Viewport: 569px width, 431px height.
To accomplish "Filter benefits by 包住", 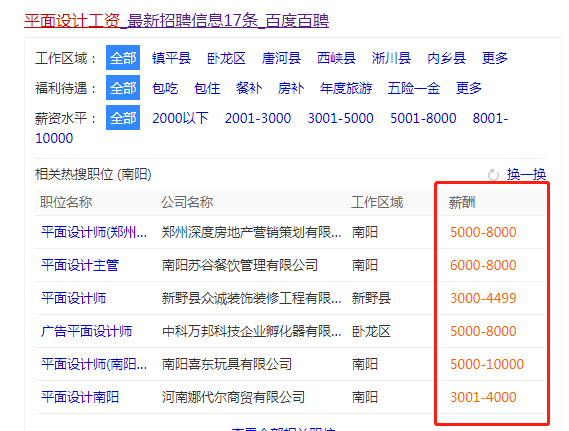I will 207,88.
